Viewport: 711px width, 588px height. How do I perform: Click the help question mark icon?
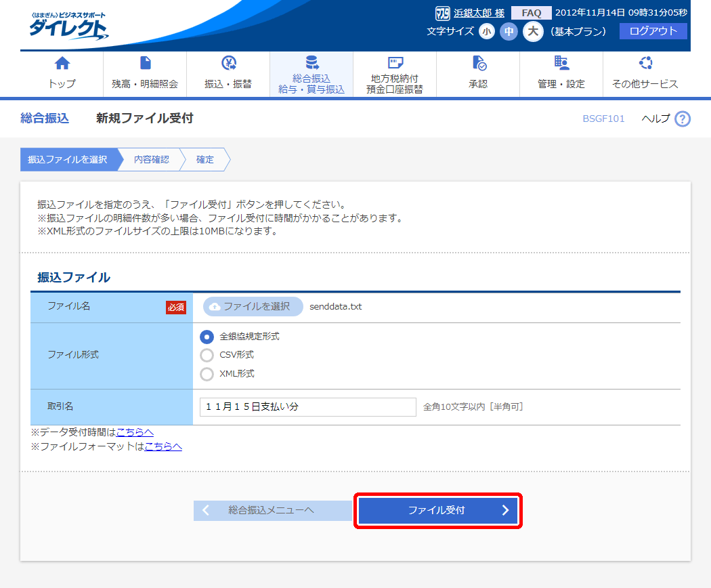[x=683, y=119]
